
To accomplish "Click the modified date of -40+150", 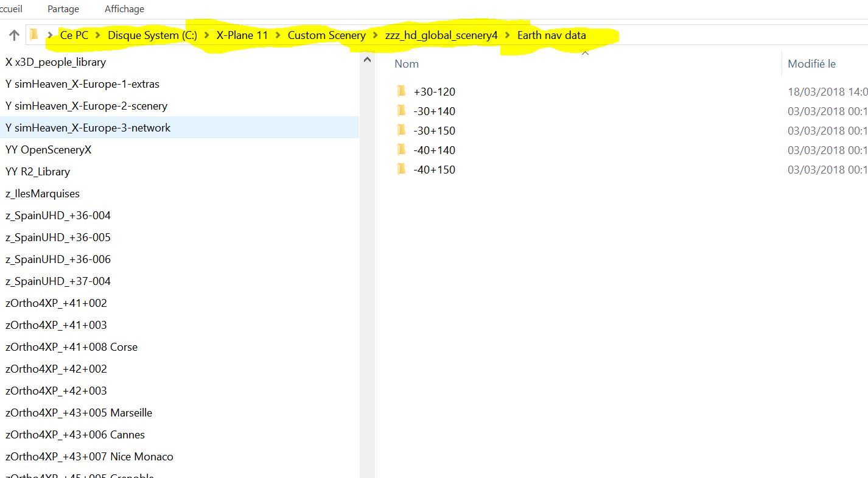I will [x=828, y=170].
